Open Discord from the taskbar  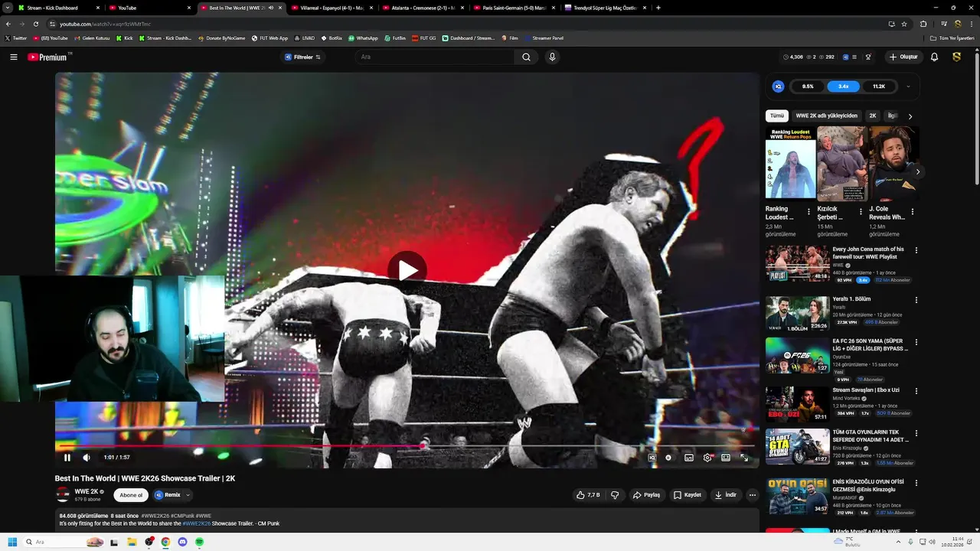(182, 542)
